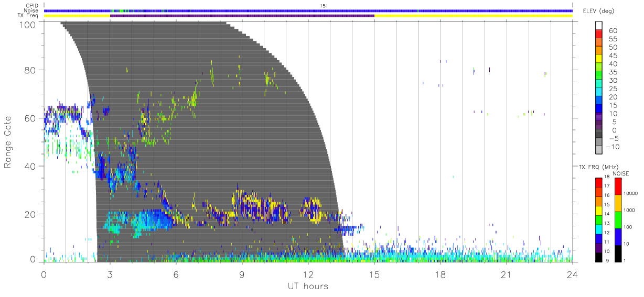Click the 12 tick on UT hours axis
The width and height of the screenshot is (644, 297).
(308, 276)
